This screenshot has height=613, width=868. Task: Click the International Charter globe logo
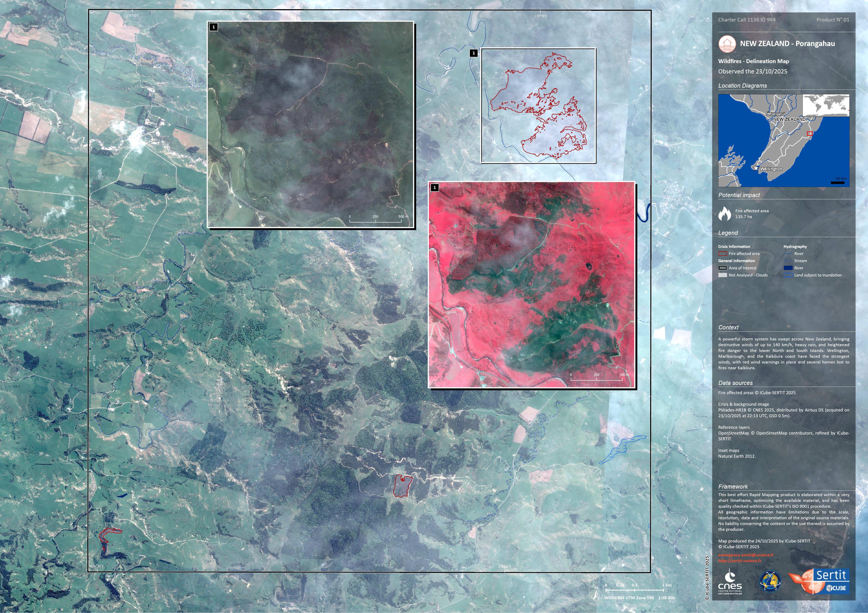(x=770, y=581)
